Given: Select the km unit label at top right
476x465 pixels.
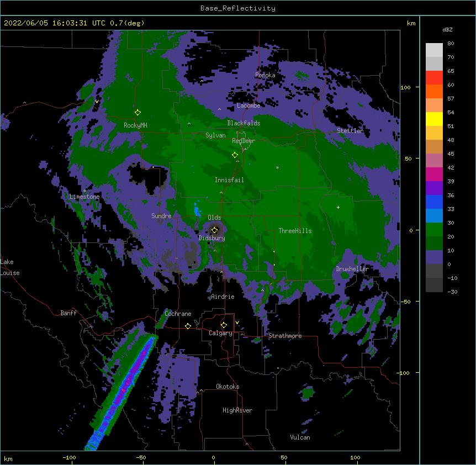Looking at the screenshot, I should click(x=411, y=23).
